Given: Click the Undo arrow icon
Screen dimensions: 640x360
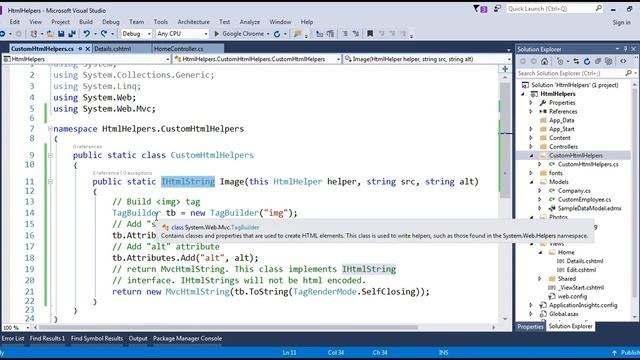Looking at the screenshot, I should (x=86, y=34).
